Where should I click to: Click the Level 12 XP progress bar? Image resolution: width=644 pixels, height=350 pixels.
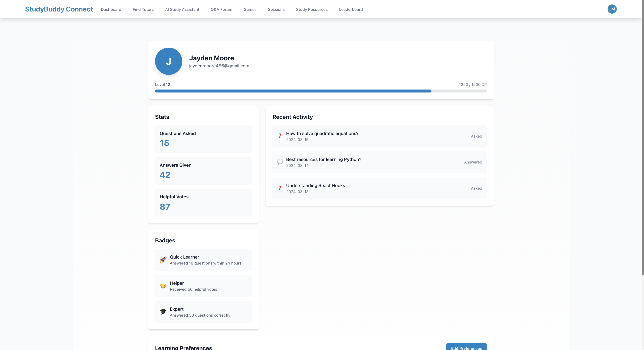(321, 91)
